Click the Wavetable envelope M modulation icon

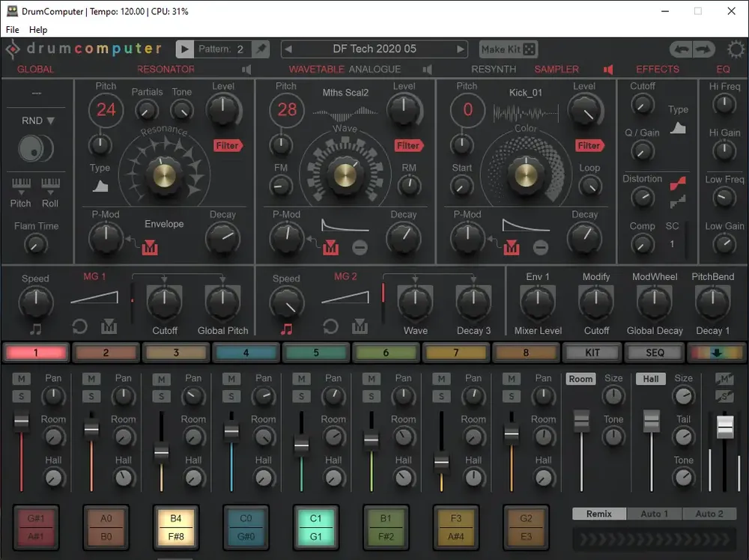[330, 247]
